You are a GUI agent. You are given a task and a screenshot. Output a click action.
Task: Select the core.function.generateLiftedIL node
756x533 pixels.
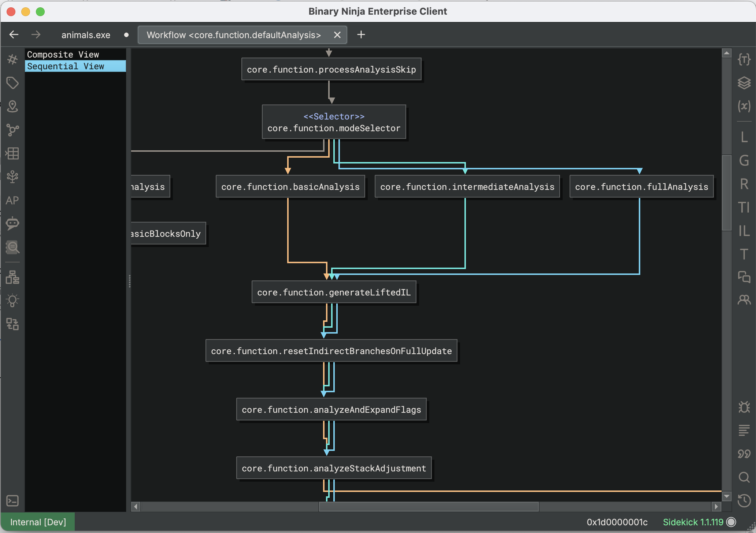334,292
